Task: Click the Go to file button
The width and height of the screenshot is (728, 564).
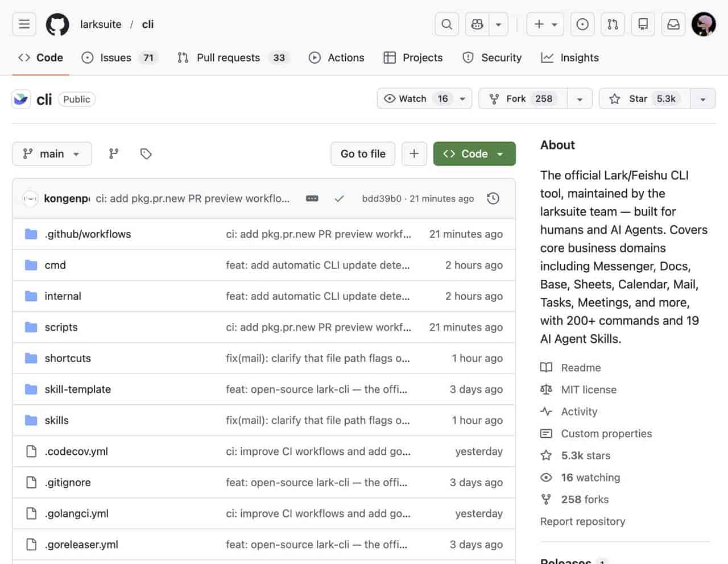Action: click(363, 154)
